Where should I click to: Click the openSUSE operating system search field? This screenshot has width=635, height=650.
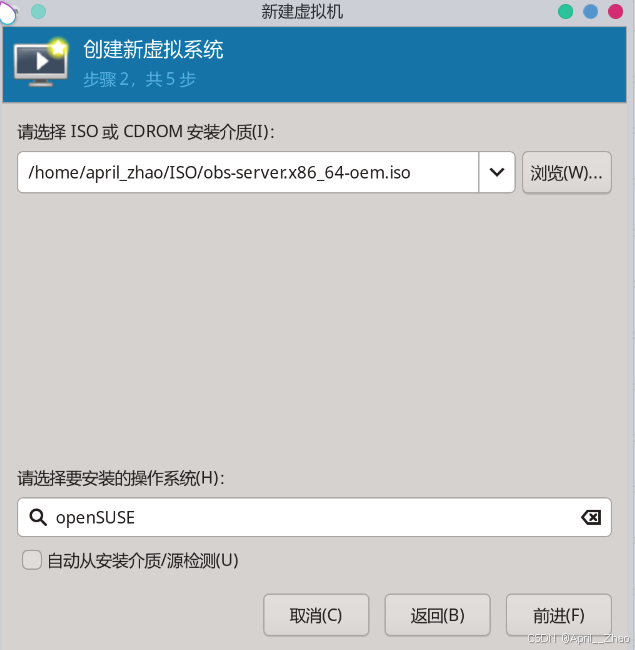click(314, 517)
